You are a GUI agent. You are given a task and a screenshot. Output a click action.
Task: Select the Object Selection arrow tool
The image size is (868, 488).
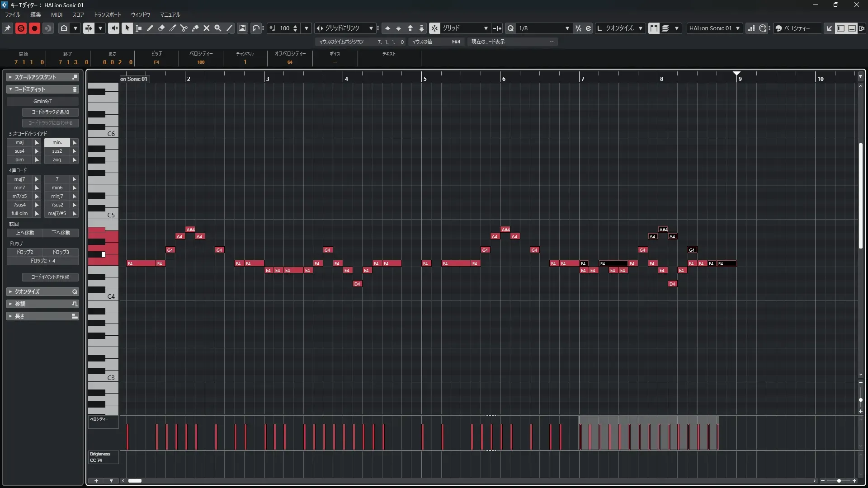pyautogui.click(x=127, y=28)
